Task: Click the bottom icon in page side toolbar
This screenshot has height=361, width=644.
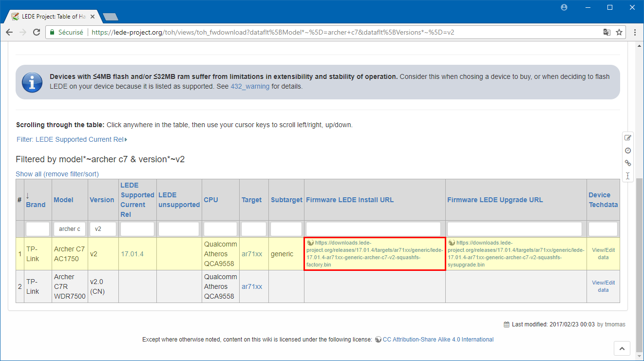Action: (628, 176)
